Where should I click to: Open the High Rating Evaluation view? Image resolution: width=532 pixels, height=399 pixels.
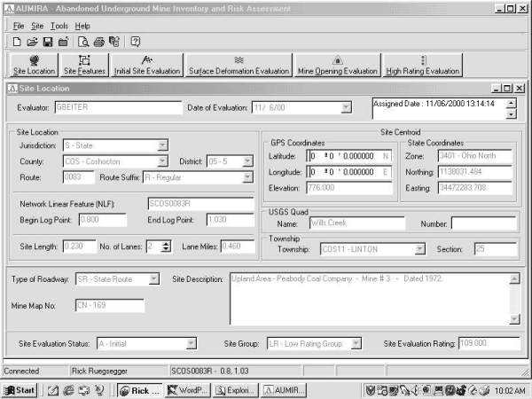[x=423, y=65]
